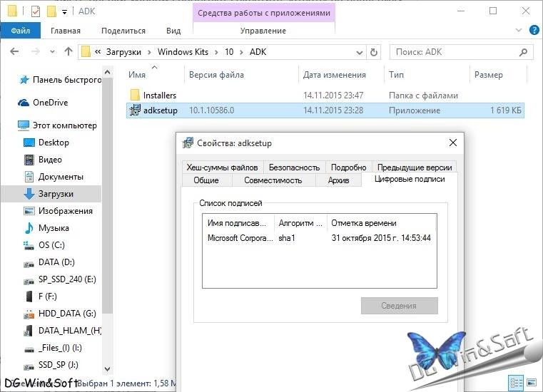Go back with the left arrow

pyautogui.click(x=14, y=52)
